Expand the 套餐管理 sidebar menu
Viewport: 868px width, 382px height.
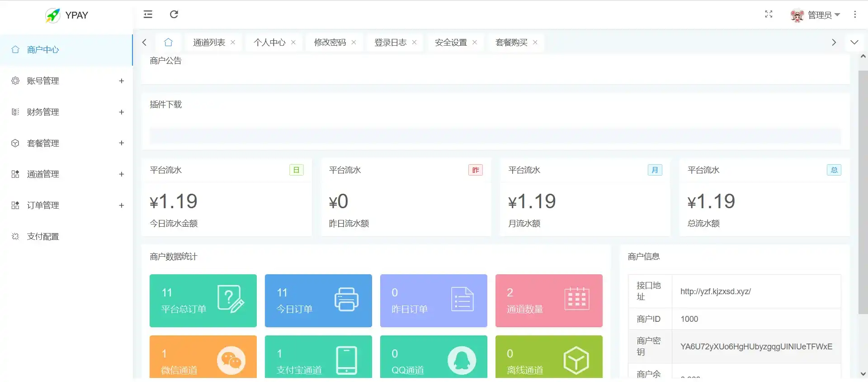coord(66,143)
